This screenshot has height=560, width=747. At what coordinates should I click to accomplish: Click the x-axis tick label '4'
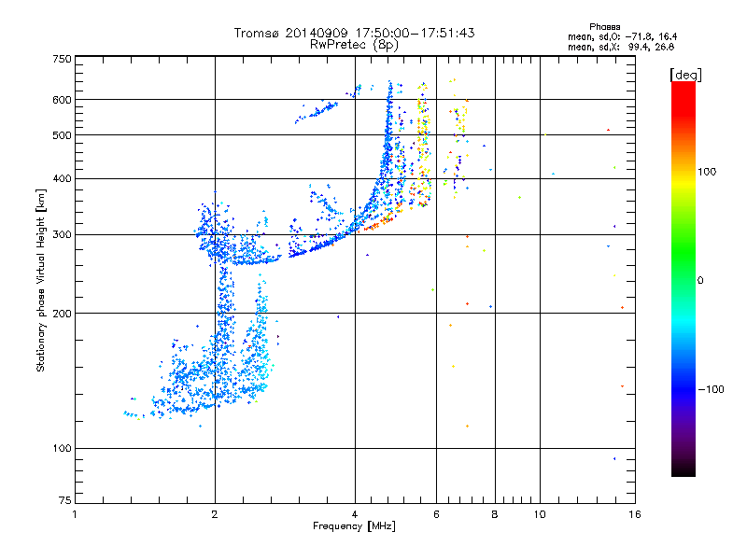(355, 514)
